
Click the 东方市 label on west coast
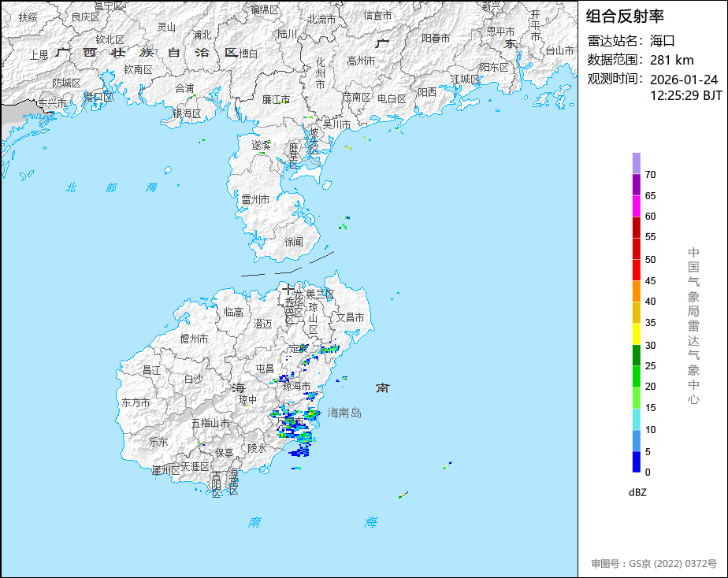coord(136,402)
